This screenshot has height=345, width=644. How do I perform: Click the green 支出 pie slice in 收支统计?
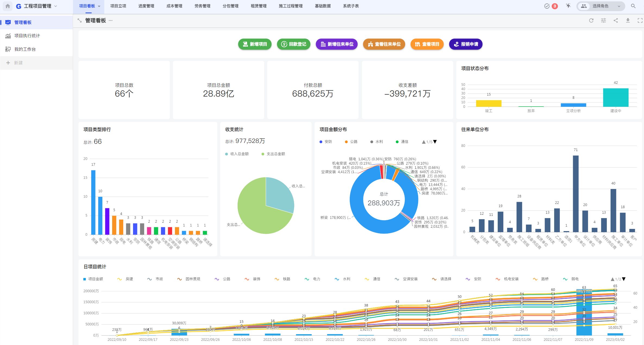(258, 214)
